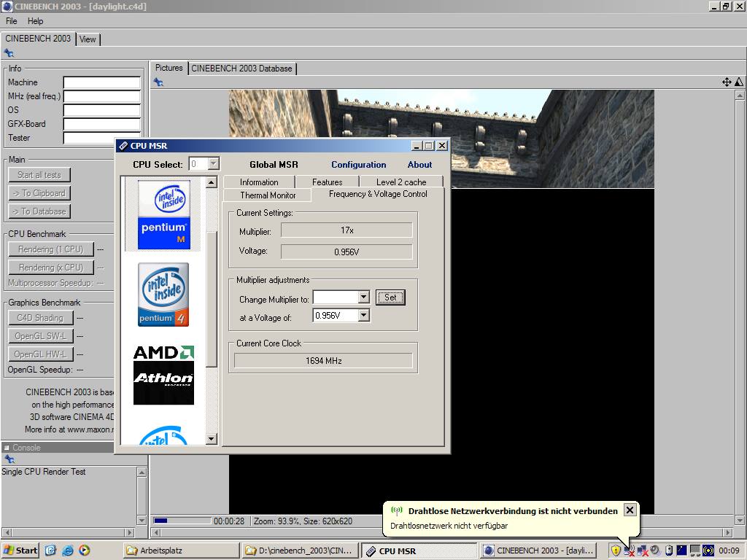The height and width of the screenshot is (560, 747).
Task: Open the Configuration section in CPU MSR
Action: point(359,165)
